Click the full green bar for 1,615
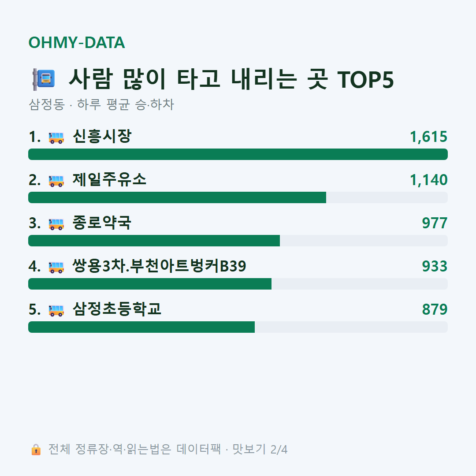The image size is (476, 476). point(238,154)
